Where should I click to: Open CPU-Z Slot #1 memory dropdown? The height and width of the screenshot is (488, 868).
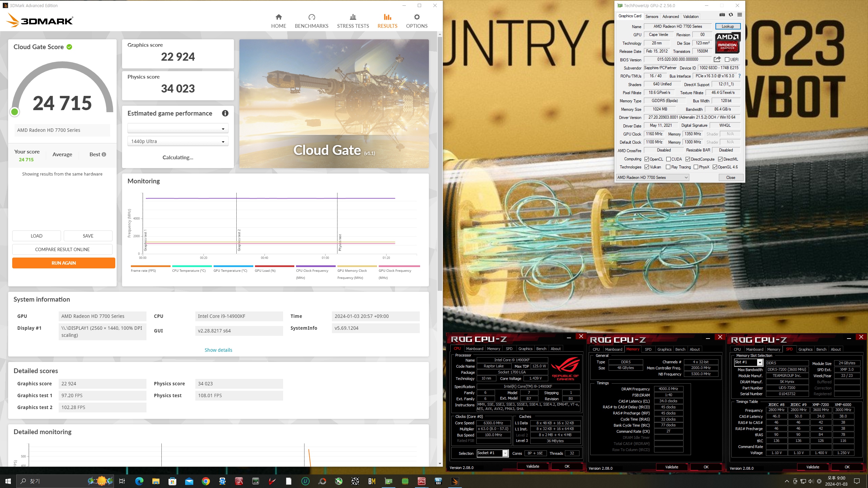pos(748,362)
